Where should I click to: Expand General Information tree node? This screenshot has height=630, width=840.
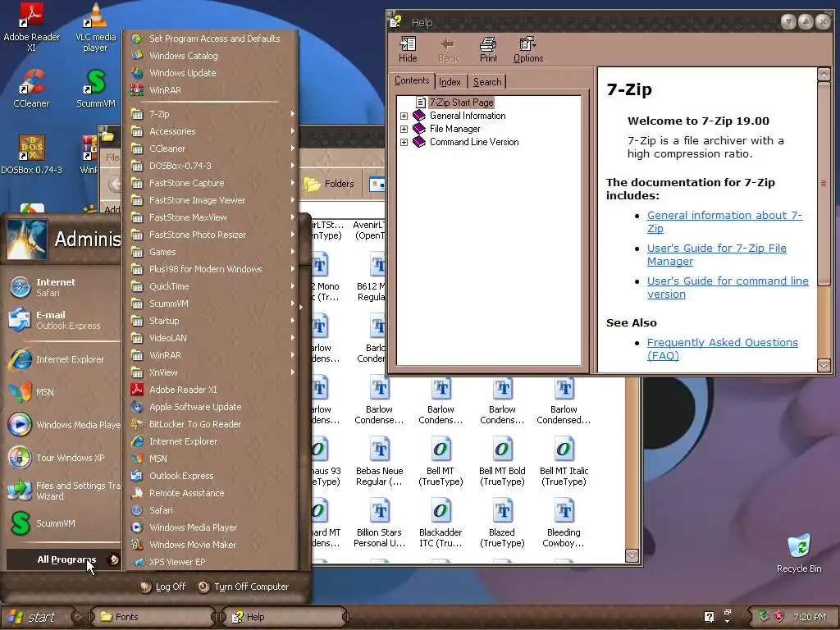click(404, 116)
